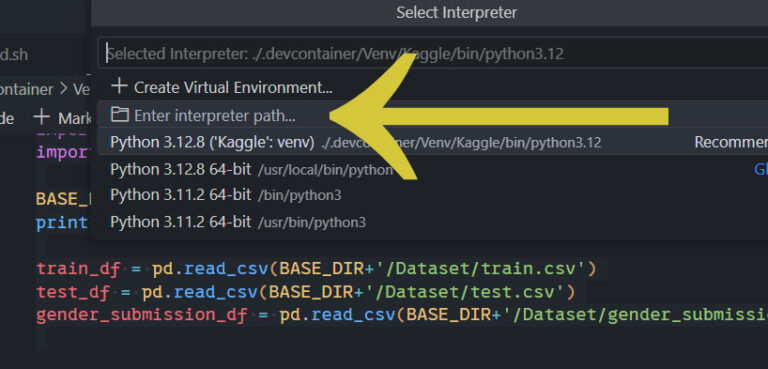Focus the Selected Interpreter search field

433,53
